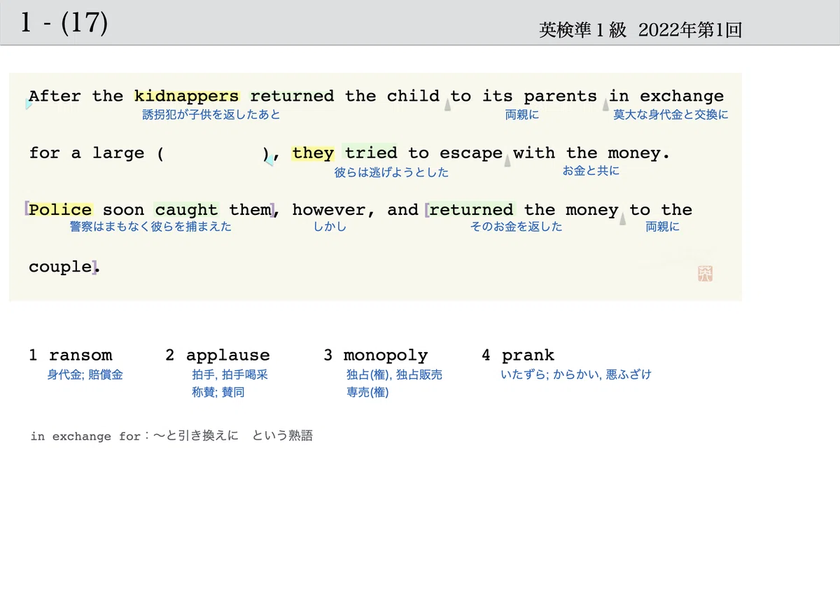Click translation '称賛; 賛同' under applause
The image size is (840, 616).
(x=218, y=393)
